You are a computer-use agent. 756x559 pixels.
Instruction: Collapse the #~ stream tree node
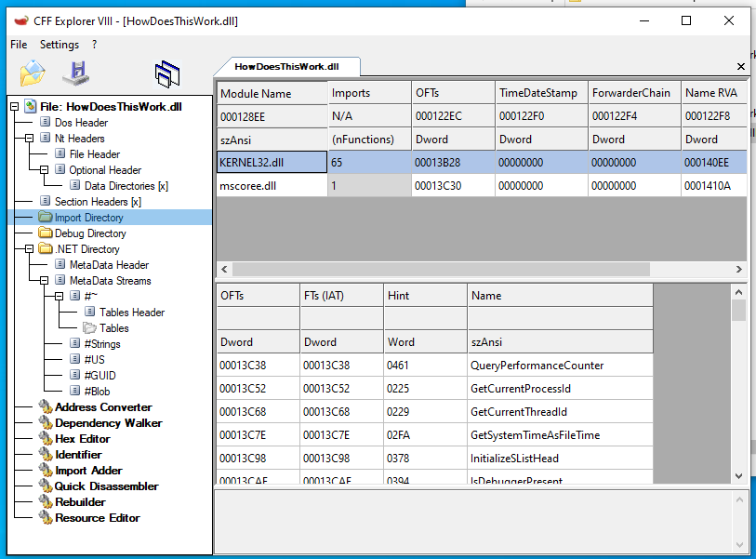click(x=59, y=296)
